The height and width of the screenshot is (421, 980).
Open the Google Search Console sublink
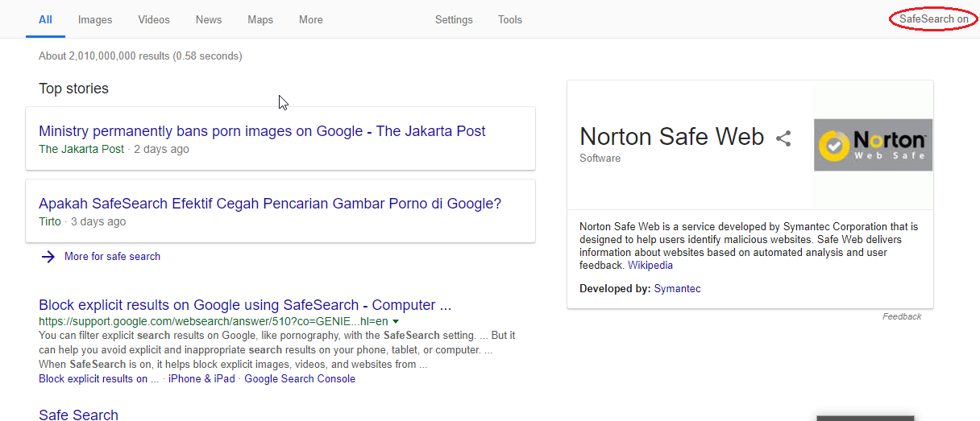tap(300, 378)
